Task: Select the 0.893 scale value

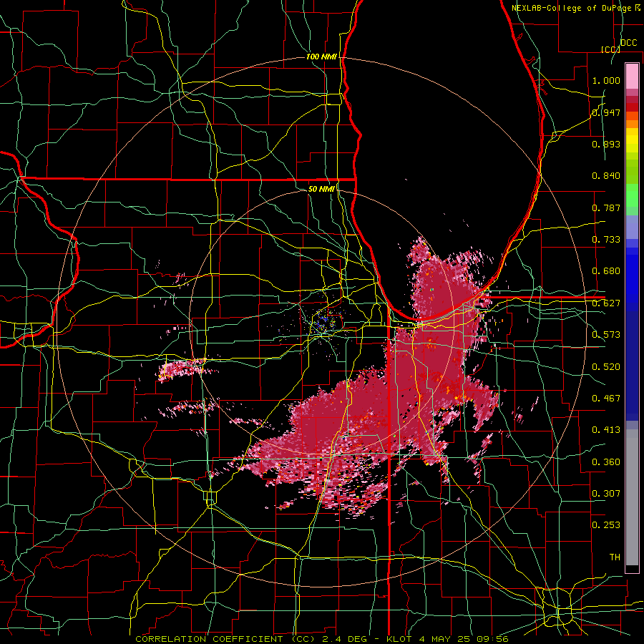Action: click(x=606, y=144)
